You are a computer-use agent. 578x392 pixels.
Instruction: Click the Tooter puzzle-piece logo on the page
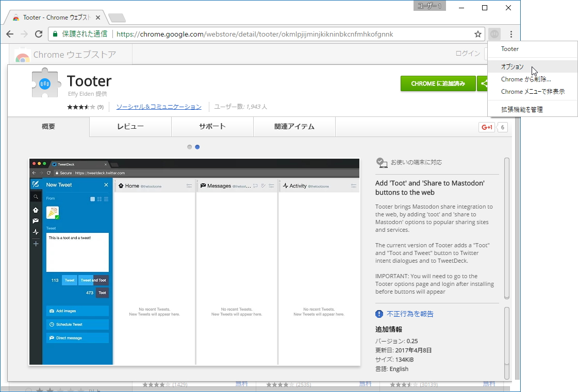point(45,83)
